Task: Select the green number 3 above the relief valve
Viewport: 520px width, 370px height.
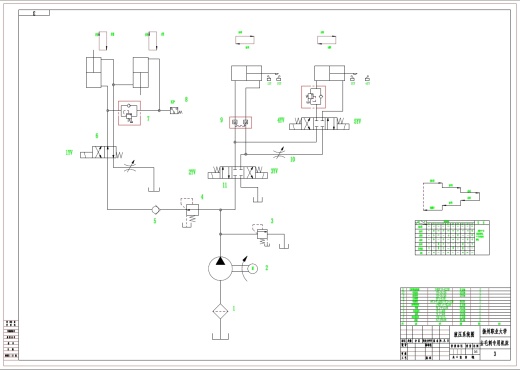Action: pos(272,221)
